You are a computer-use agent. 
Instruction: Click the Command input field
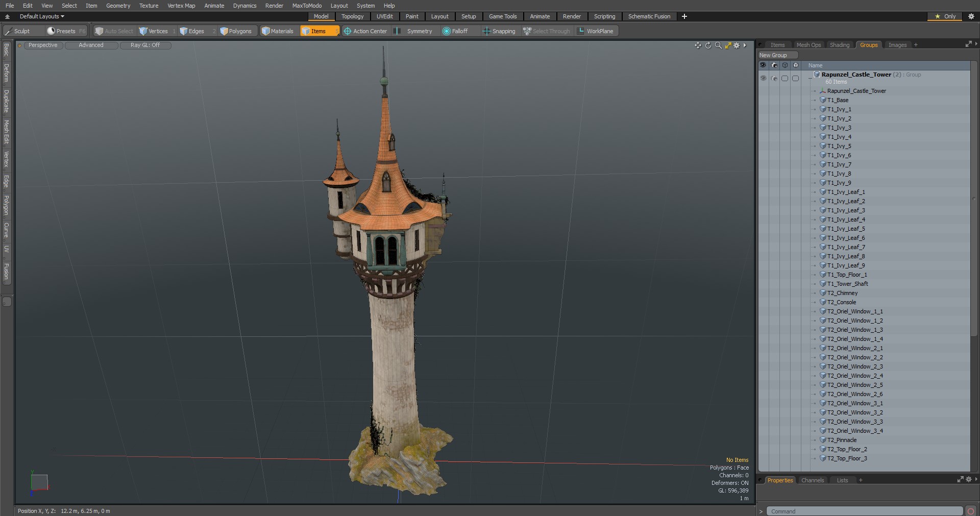click(x=865, y=511)
